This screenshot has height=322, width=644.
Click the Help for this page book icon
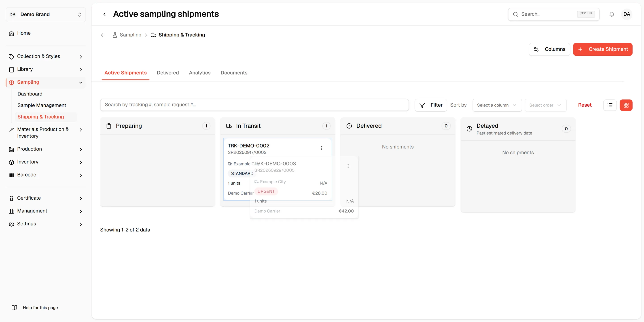[14, 307]
